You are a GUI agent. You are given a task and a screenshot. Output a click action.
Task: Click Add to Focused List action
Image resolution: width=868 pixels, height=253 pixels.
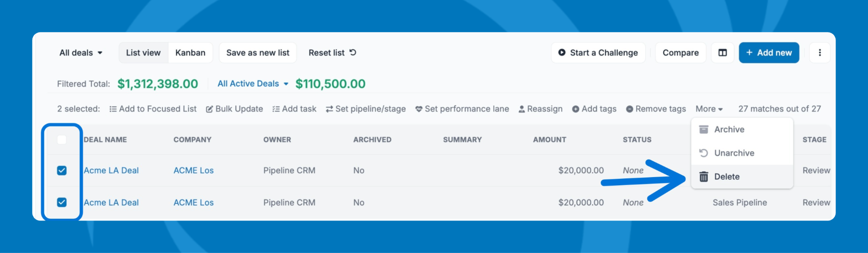[153, 109]
